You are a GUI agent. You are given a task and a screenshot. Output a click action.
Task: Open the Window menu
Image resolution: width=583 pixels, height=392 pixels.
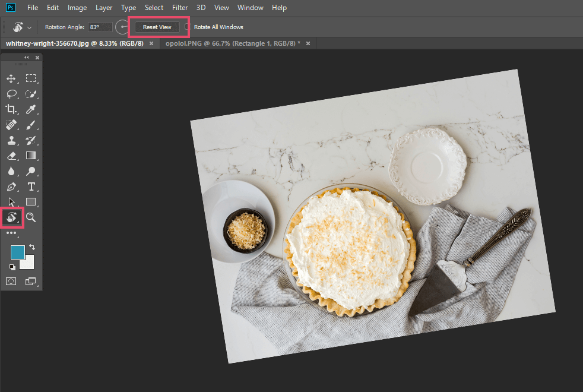coord(250,8)
